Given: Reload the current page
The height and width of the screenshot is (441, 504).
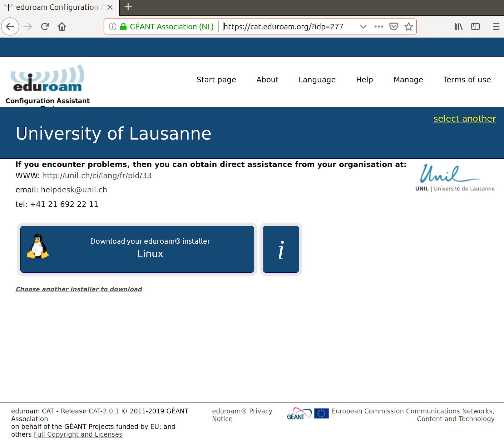Looking at the screenshot, I should [x=45, y=27].
